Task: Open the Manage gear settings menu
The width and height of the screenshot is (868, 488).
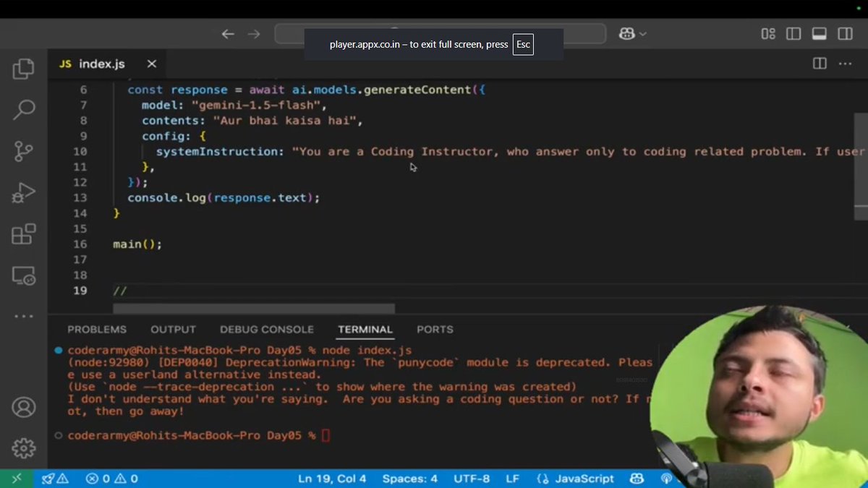Action: pyautogui.click(x=23, y=448)
